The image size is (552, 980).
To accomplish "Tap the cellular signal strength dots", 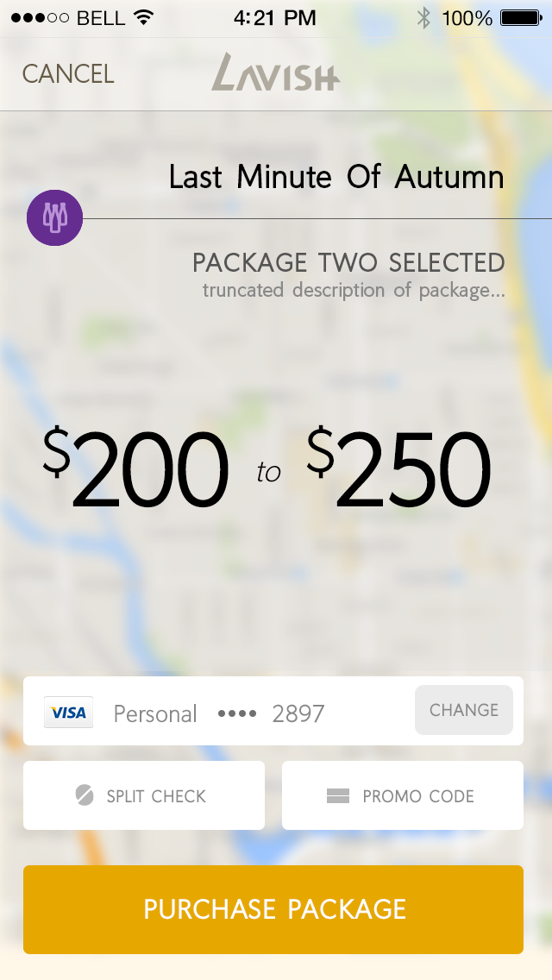I will point(41,18).
